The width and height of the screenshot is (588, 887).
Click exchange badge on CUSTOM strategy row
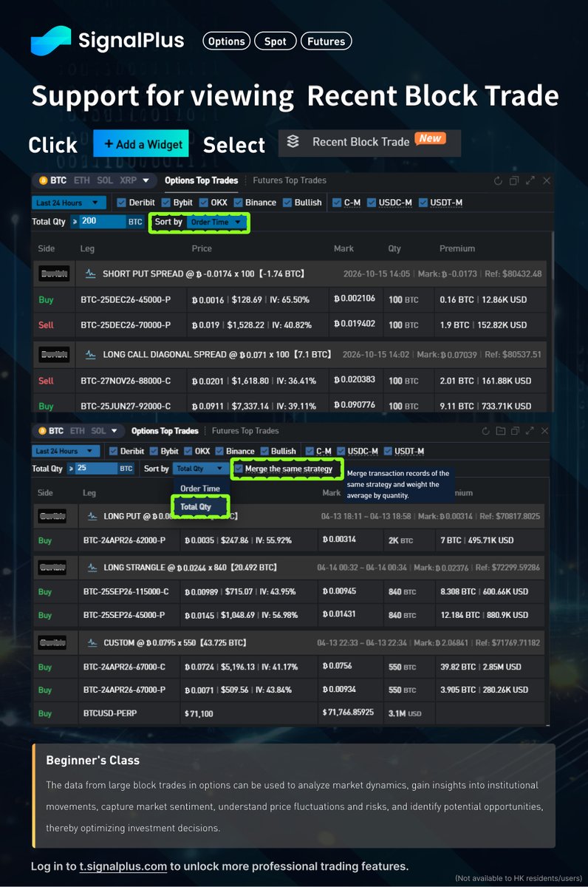coord(52,642)
